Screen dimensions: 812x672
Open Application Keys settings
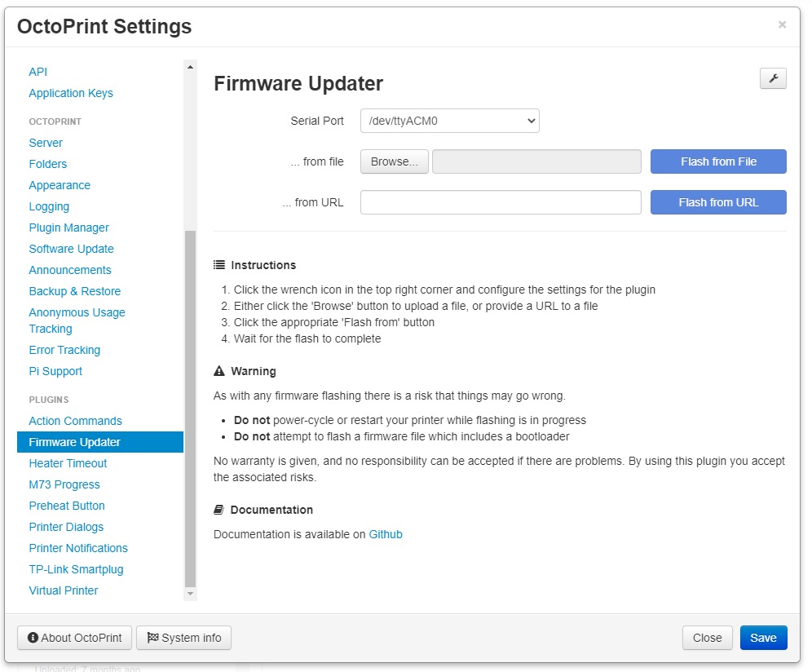pyautogui.click(x=71, y=93)
